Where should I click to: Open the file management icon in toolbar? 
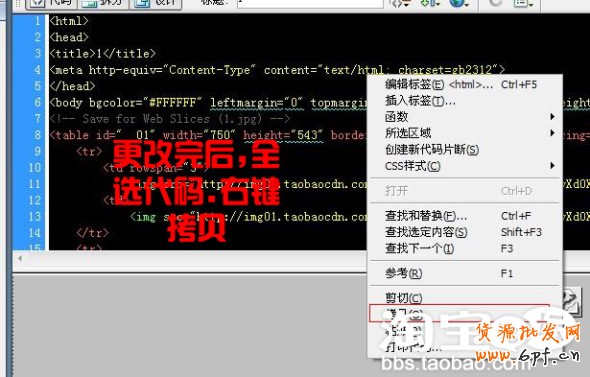coord(430,3)
